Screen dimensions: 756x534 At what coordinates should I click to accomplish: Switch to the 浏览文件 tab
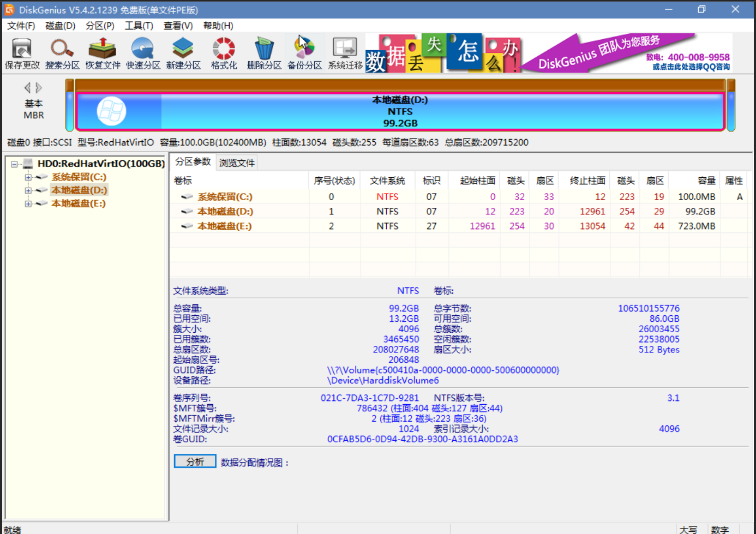(x=237, y=163)
